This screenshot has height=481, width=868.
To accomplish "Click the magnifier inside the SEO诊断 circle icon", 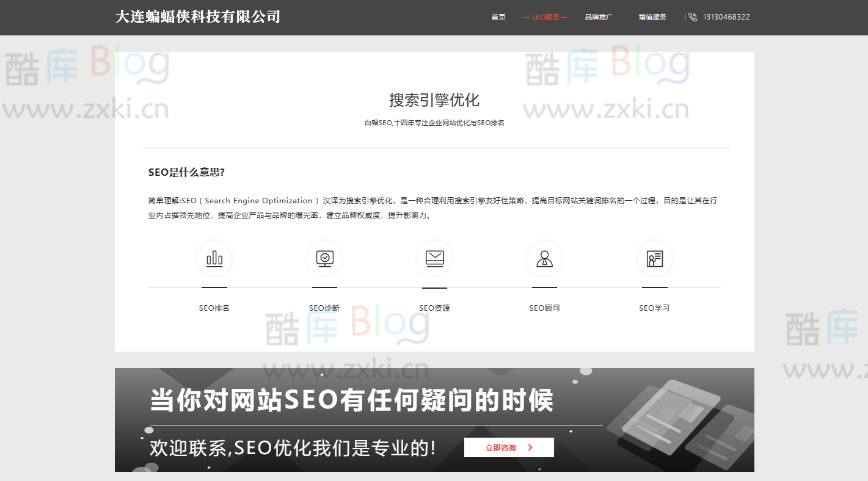I will pos(324,257).
